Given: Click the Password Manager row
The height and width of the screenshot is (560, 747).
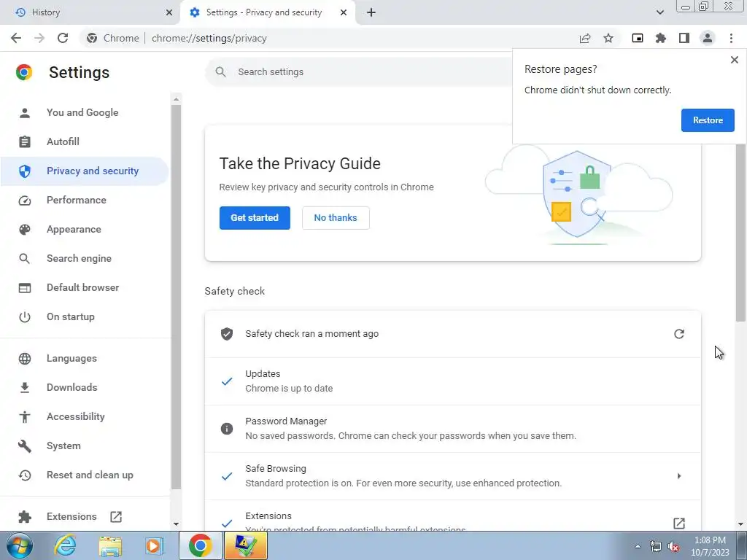Looking at the screenshot, I should click(x=452, y=429).
